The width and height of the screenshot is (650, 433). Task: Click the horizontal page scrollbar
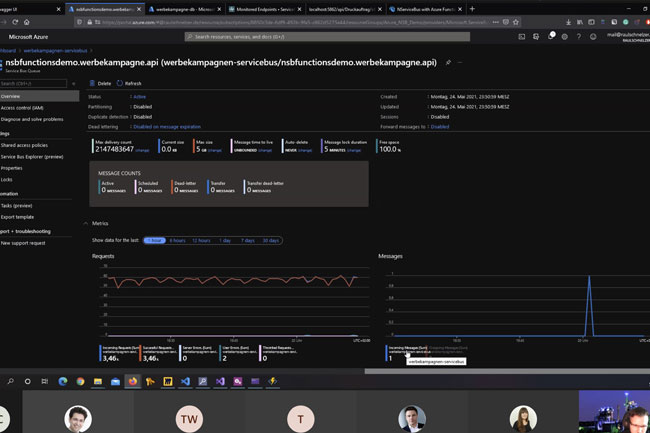(507, 371)
